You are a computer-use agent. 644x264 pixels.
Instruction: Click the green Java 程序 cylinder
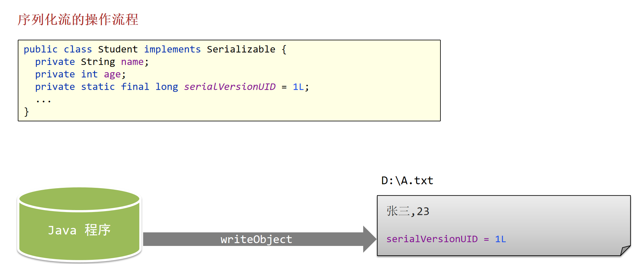coord(79,225)
